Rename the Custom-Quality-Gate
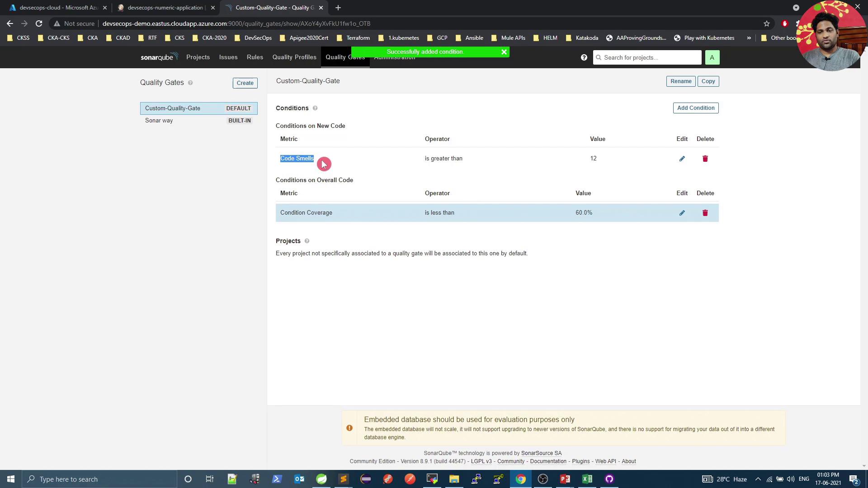 click(x=680, y=81)
